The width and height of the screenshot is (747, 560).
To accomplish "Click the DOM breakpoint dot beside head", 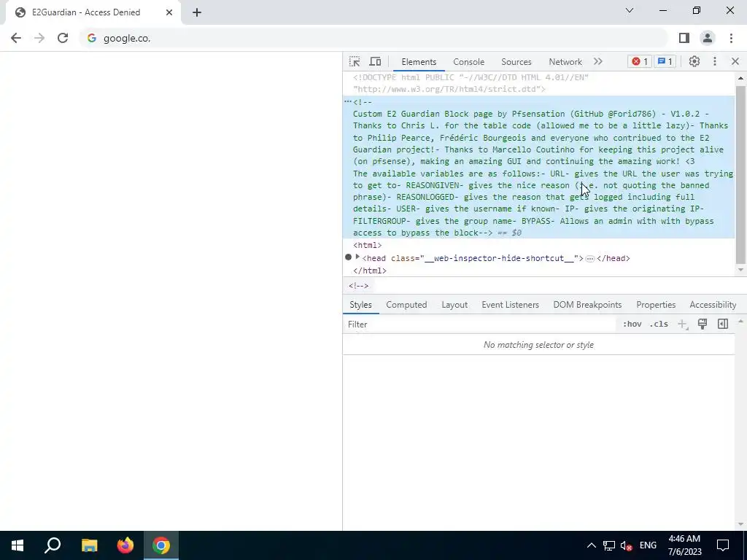I will pos(348,257).
